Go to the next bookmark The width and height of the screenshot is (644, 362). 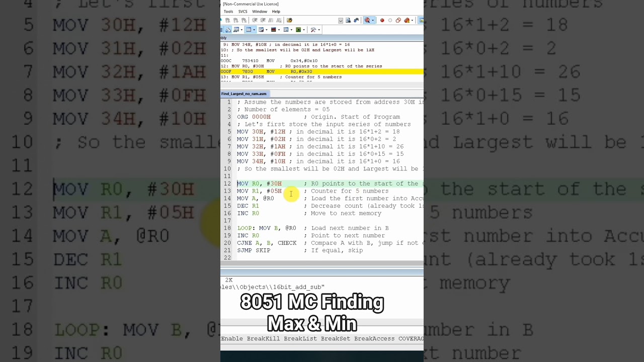pos(236,20)
